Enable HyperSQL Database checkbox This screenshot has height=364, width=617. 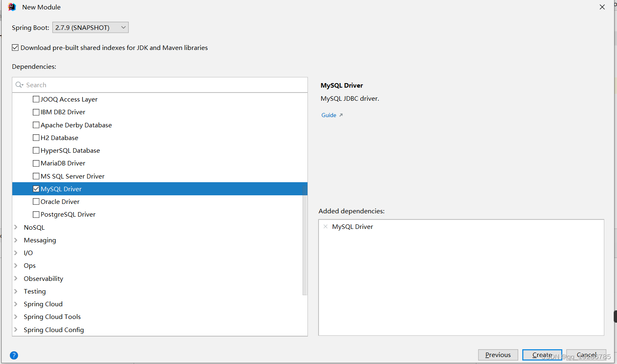pos(36,150)
